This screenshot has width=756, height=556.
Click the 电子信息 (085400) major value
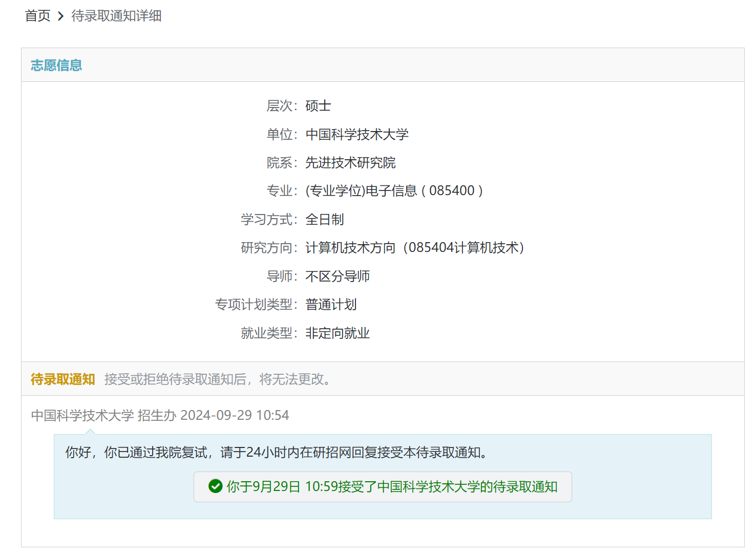click(394, 191)
